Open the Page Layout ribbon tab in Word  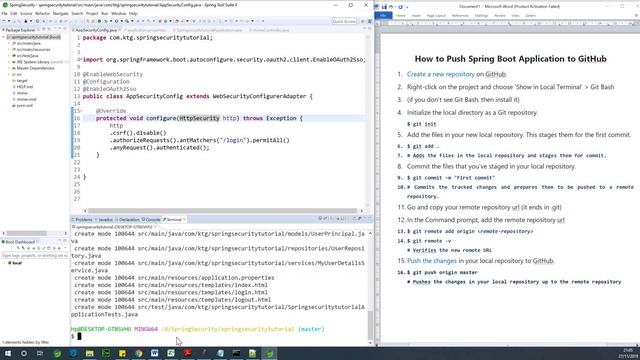pyautogui.click(x=436, y=16)
